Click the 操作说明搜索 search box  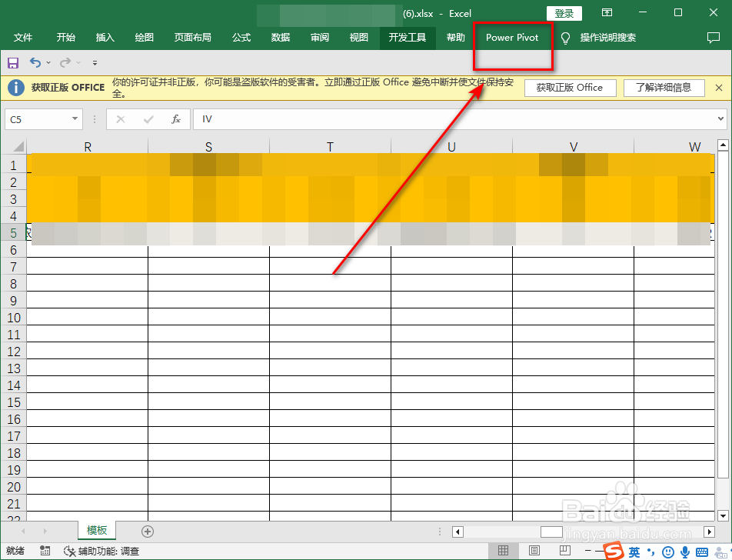tap(607, 38)
